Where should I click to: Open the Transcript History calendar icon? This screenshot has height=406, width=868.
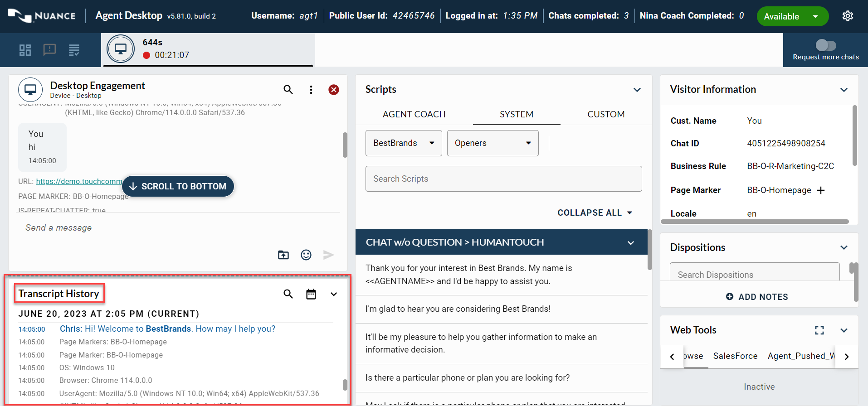click(x=311, y=294)
